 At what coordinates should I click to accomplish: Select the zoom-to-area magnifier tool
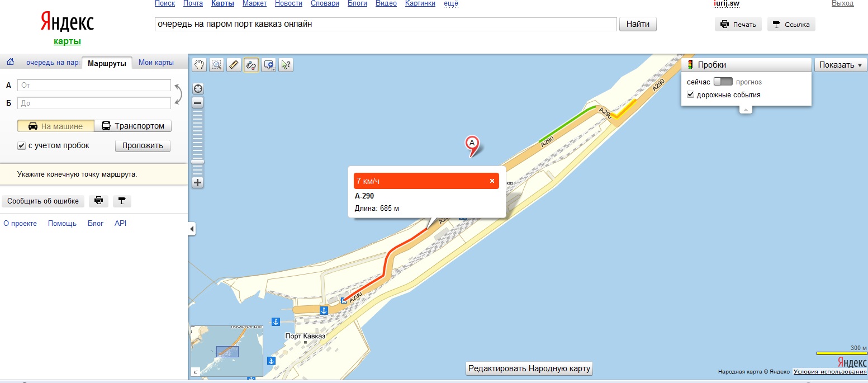(x=217, y=65)
